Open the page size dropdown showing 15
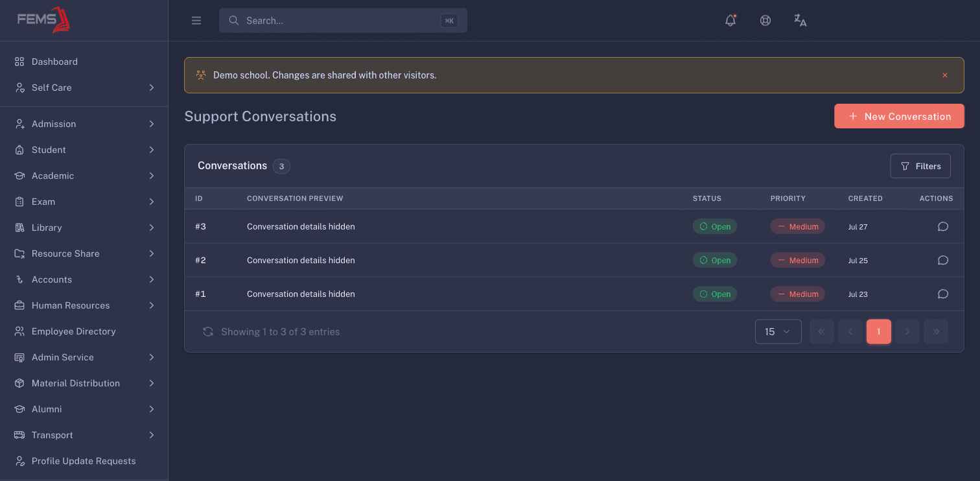 pos(778,331)
